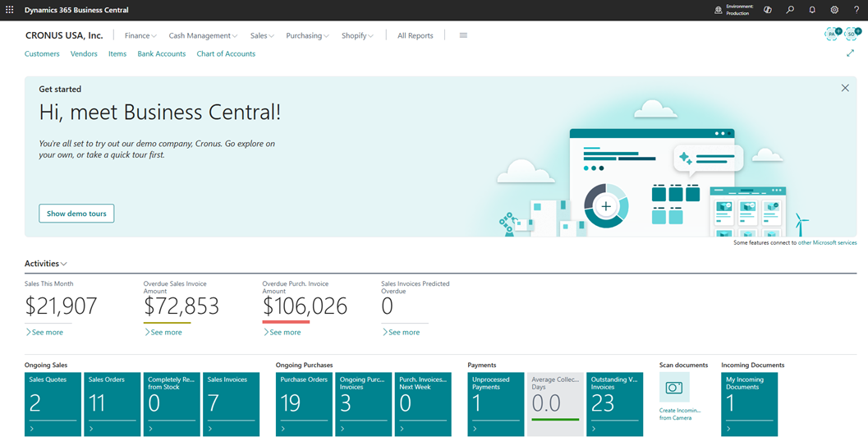
Task: Open the Purchase Orders tile
Action: pos(304,404)
